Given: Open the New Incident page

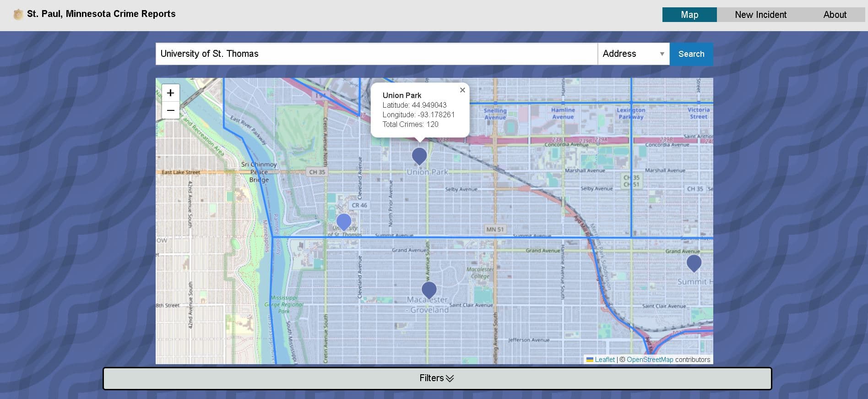Looking at the screenshot, I should [760, 15].
